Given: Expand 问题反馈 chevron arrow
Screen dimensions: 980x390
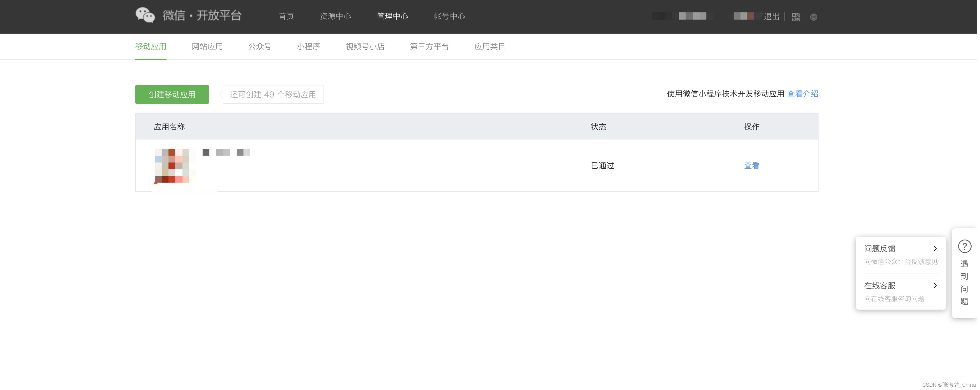Looking at the screenshot, I should pos(935,249).
